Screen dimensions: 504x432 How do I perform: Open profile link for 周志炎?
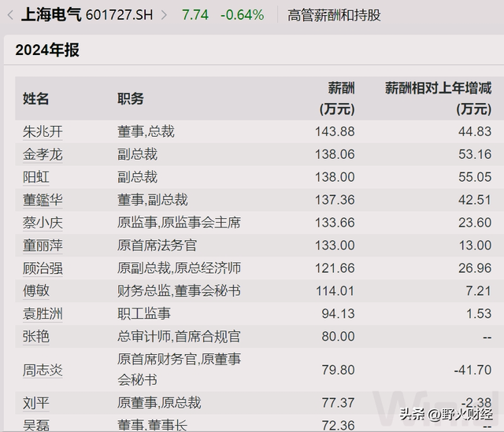coord(43,370)
